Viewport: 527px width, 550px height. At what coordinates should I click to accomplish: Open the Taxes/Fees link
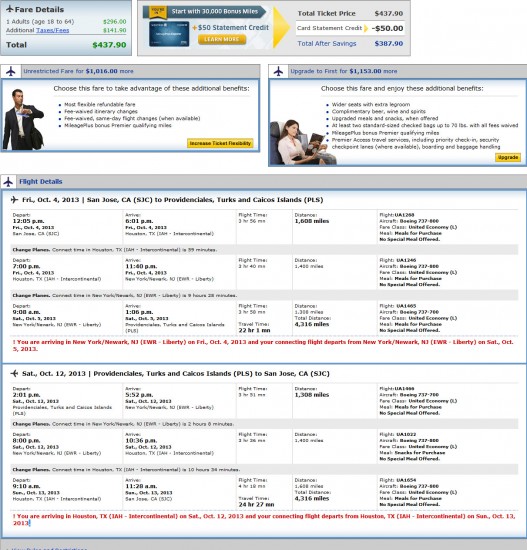(x=53, y=31)
